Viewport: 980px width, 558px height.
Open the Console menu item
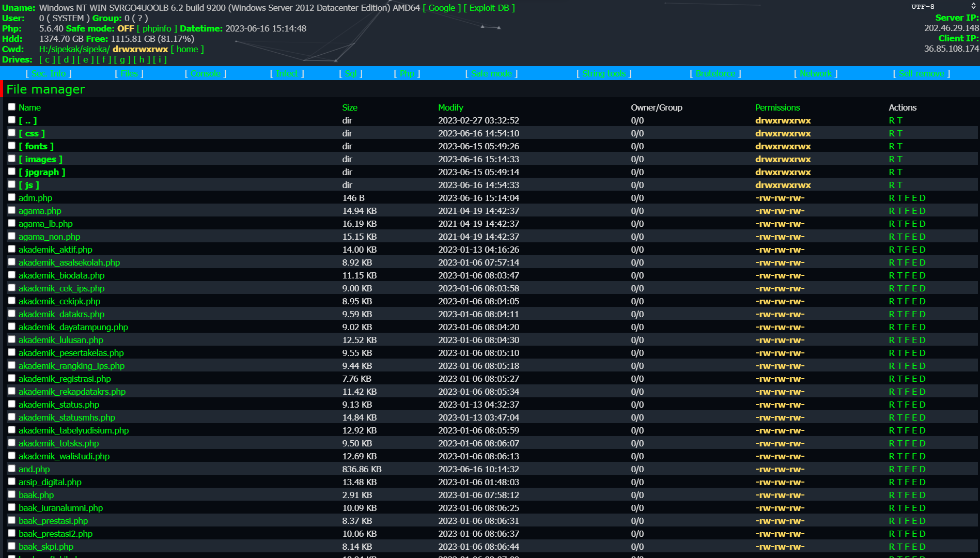coord(205,73)
